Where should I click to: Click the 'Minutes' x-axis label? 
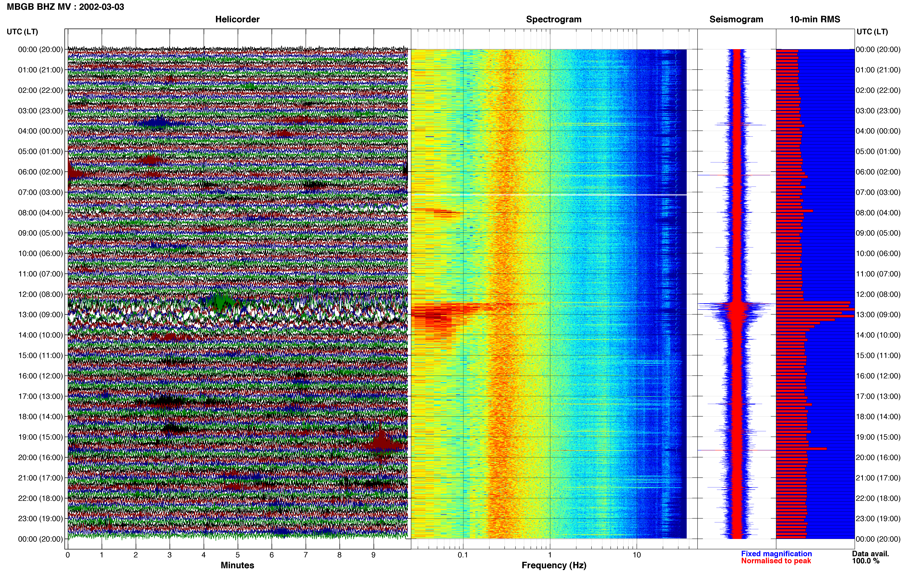point(237,565)
